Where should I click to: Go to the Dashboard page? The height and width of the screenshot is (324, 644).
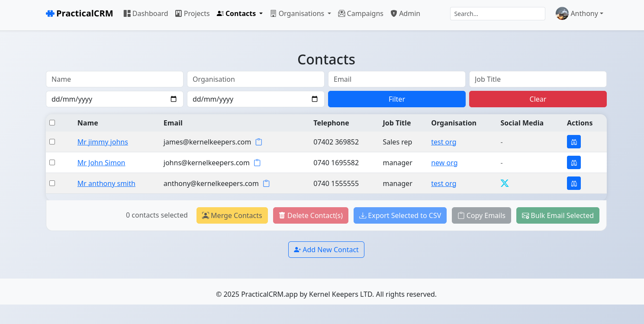click(146, 13)
